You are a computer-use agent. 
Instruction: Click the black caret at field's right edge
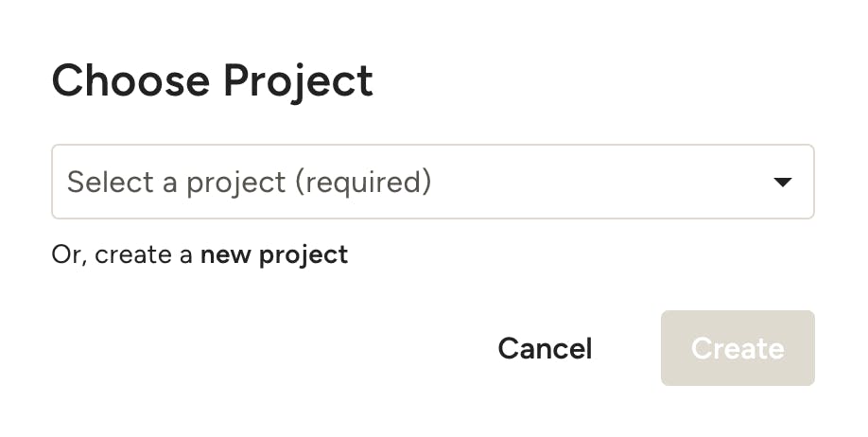coord(782,182)
